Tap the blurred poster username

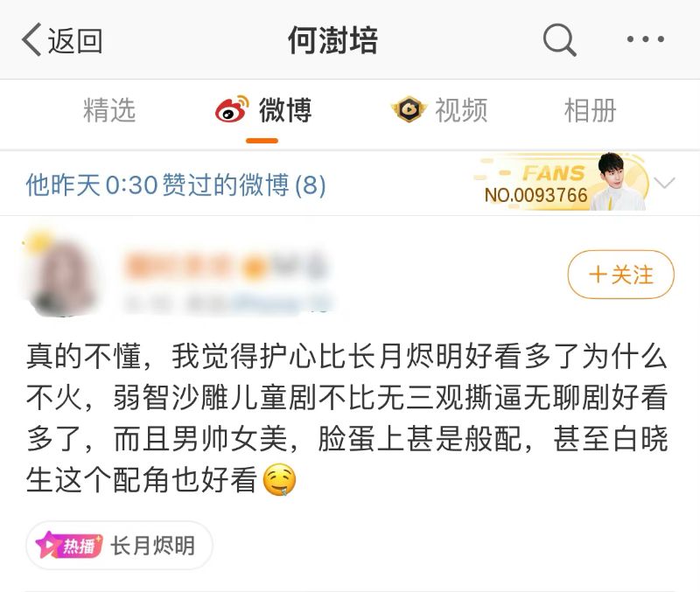[227, 266]
